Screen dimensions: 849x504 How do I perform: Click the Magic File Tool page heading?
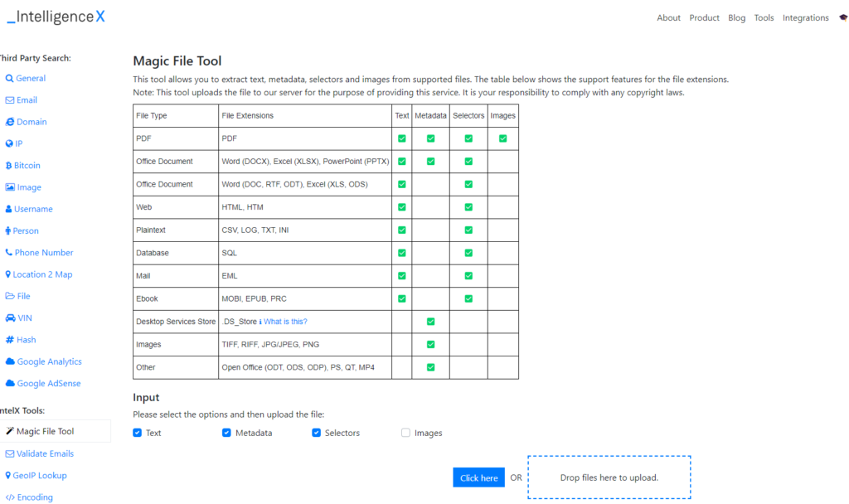click(177, 61)
